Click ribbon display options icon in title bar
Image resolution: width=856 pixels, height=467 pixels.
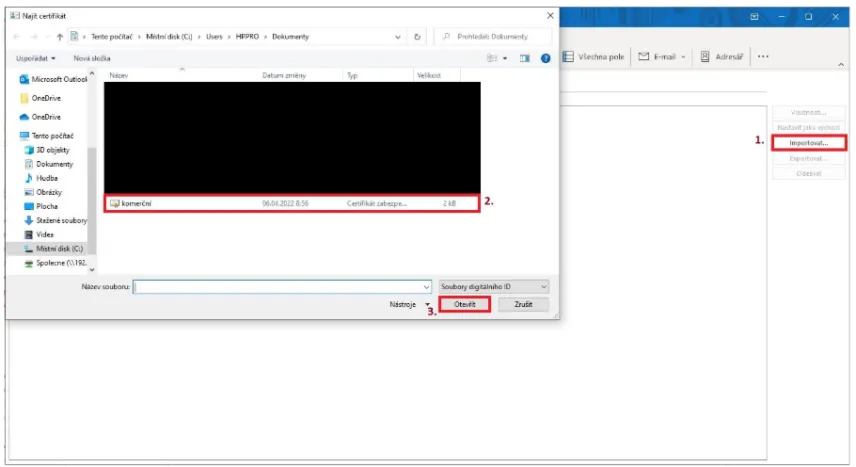point(754,17)
